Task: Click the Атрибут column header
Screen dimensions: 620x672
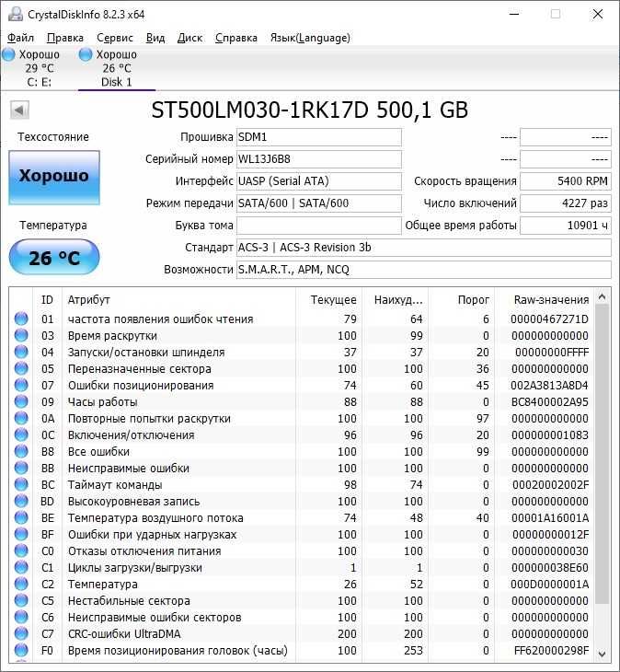Action: (178, 299)
